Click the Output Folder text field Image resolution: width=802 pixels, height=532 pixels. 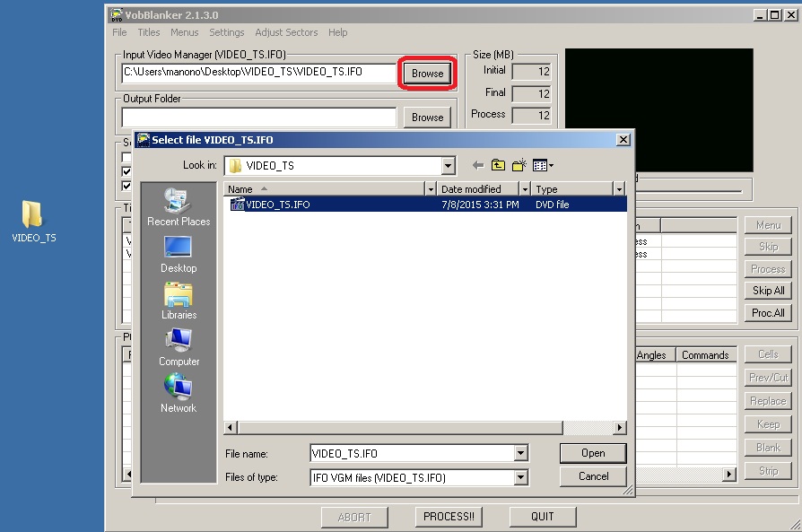tap(258, 118)
